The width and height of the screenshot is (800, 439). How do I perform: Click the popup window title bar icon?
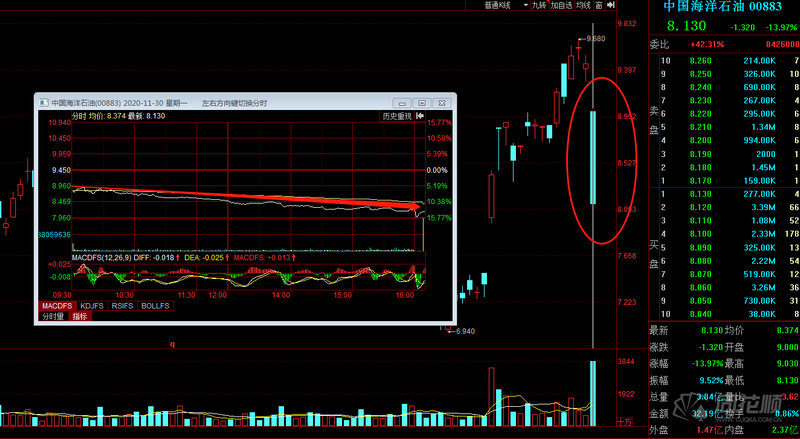click(43, 102)
